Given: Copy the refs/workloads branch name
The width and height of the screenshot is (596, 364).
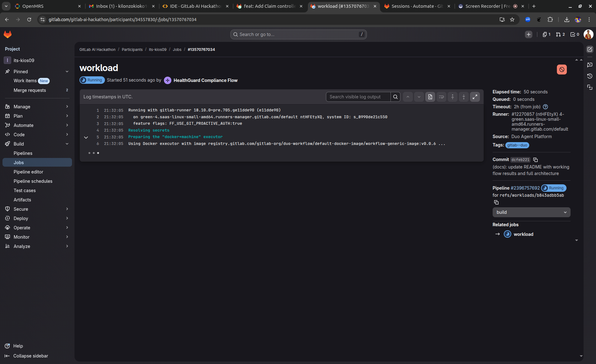Looking at the screenshot, I should pyautogui.click(x=496, y=202).
